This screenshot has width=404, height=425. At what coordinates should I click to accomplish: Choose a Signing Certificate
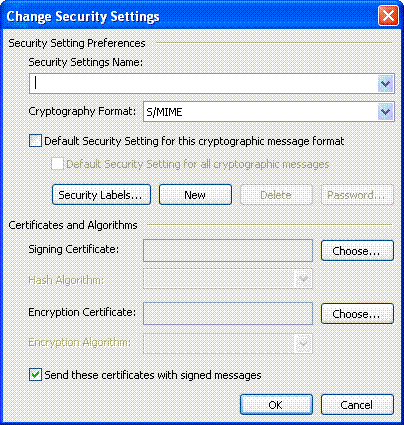[x=357, y=251]
